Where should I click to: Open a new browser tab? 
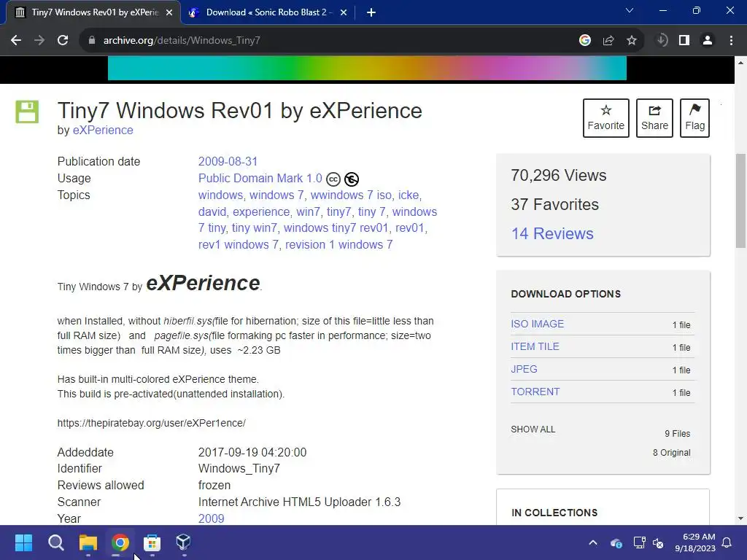click(371, 13)
